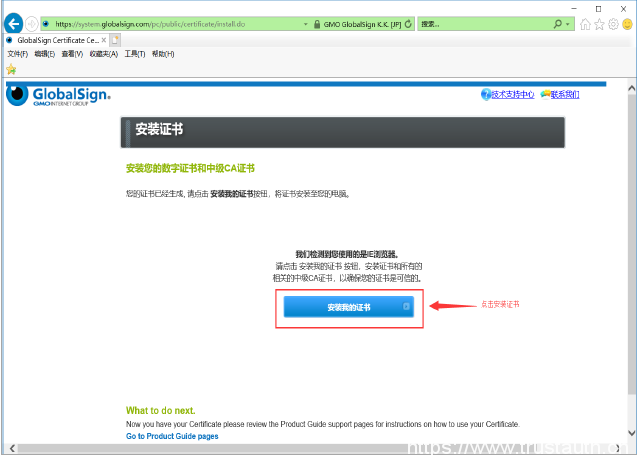Click the help question mark icon
Viewport: 637px width, 462px height.
point(485,94)
